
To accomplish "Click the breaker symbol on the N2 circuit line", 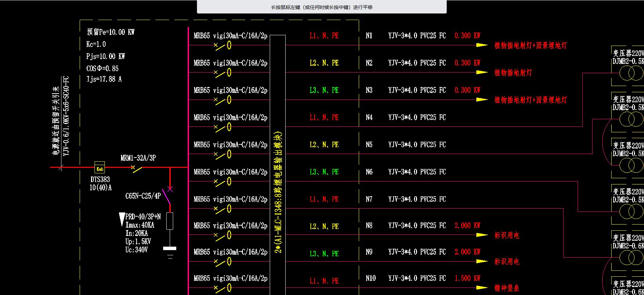I will pos(222,73).
